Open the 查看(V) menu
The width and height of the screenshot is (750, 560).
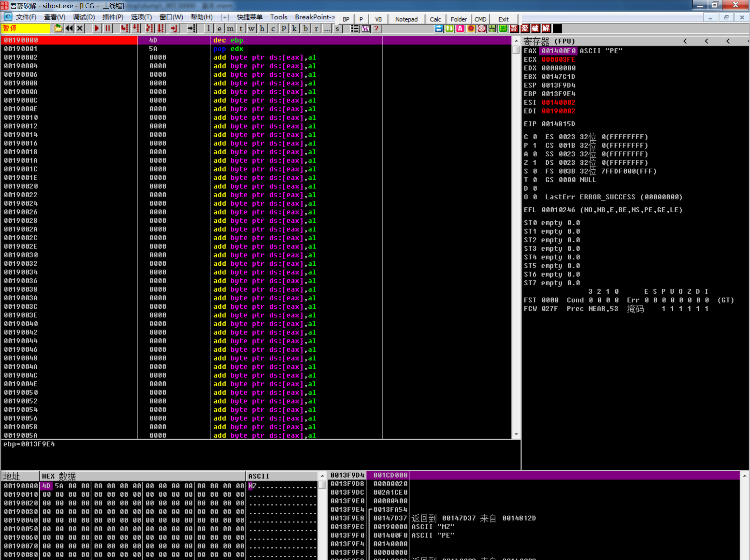(54, 17)
